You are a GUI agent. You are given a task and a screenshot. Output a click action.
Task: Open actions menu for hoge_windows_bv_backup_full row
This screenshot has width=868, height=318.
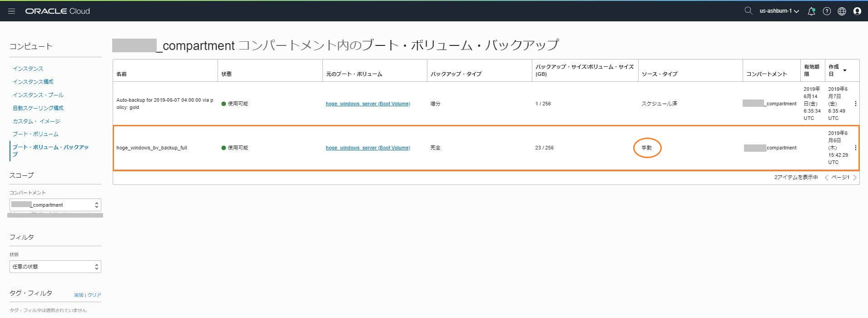[856, 148]
